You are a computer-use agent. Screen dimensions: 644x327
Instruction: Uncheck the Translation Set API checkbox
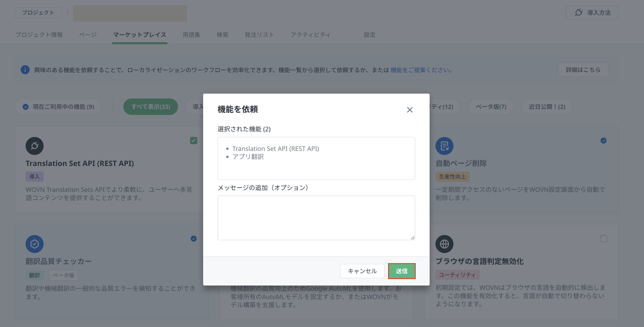point(193,141)
